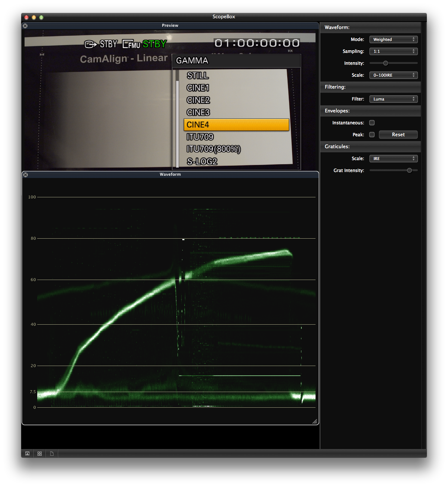Screen dimensions: 448x487
Task: Click the Sampling: label
Action: 353,51
